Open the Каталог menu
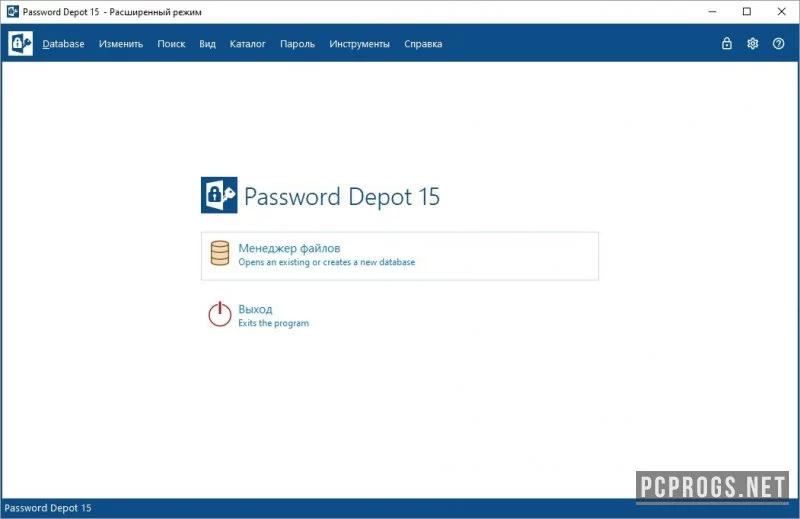This screenshot has width=800, height=519. point(247,44)
